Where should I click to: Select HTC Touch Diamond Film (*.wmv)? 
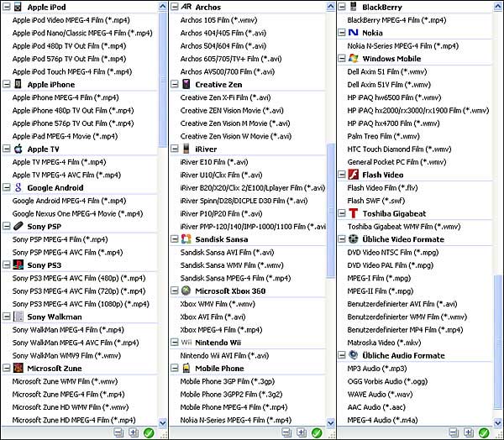399,149
